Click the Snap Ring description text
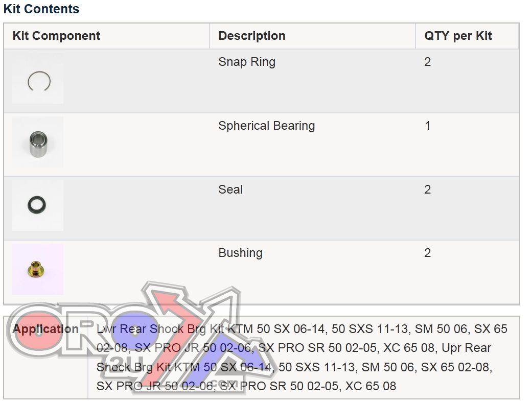The width and height of the screenshot is (532, 403). pos(246,62)
